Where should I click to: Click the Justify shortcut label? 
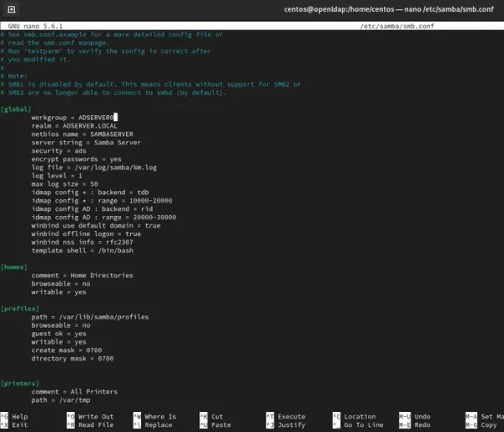pos(291,425)
